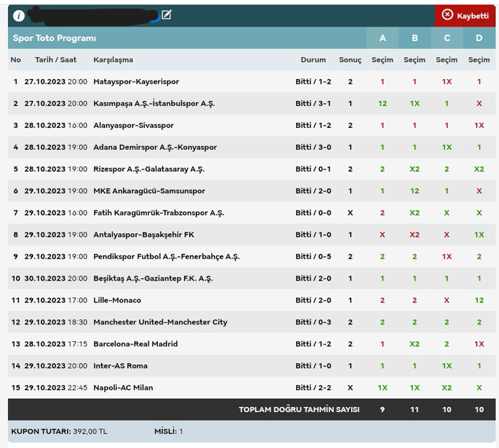Click the edit pencil icon beside coupon name
Viewport: 499px width, 448px height.
coord(167,15)
